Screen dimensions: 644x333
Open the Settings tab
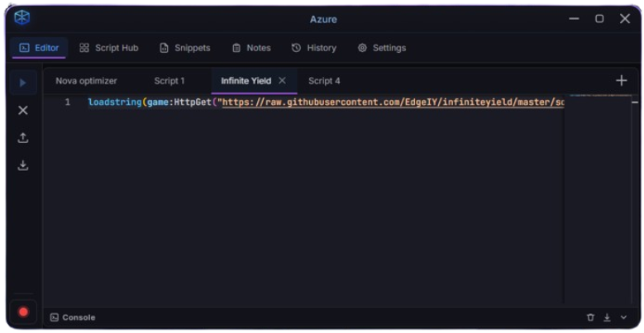(x=382, y=48)
